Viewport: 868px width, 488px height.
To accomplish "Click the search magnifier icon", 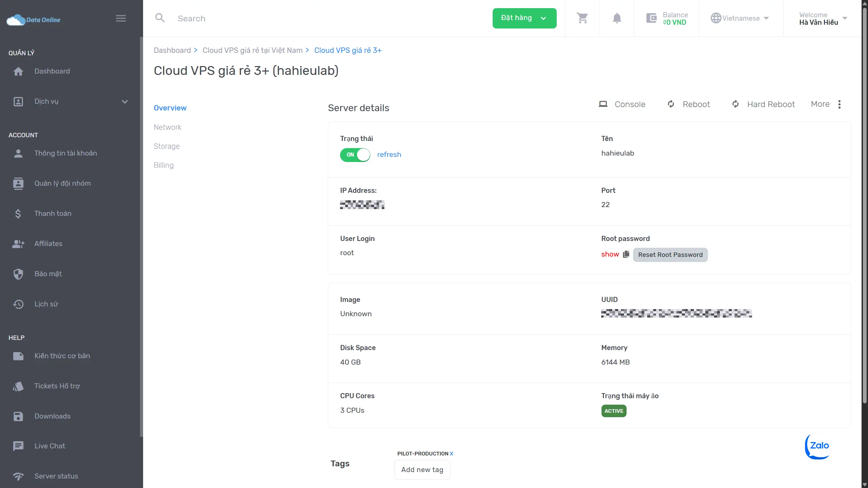I will coord(160,18).
